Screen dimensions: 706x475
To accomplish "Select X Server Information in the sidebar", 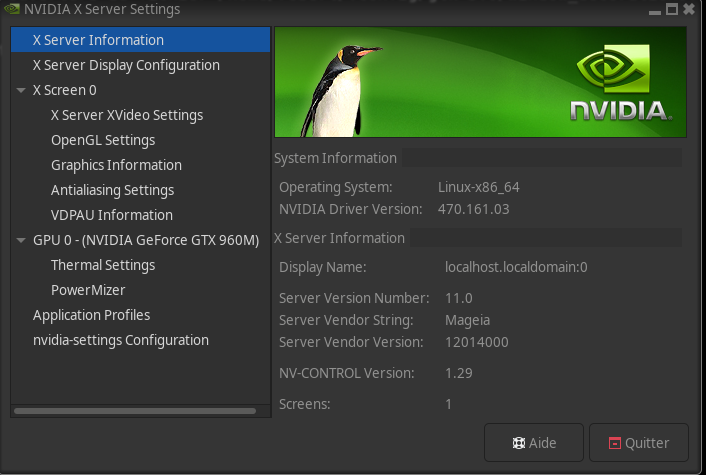I will [140, 40].
